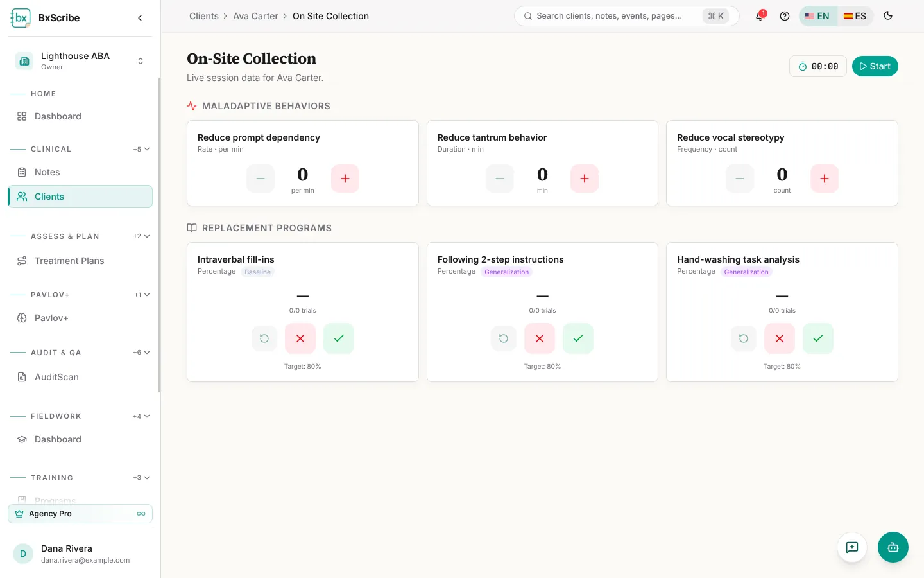
Task: Decrement Reduce vocal stereotypy count
Action: 740,179
